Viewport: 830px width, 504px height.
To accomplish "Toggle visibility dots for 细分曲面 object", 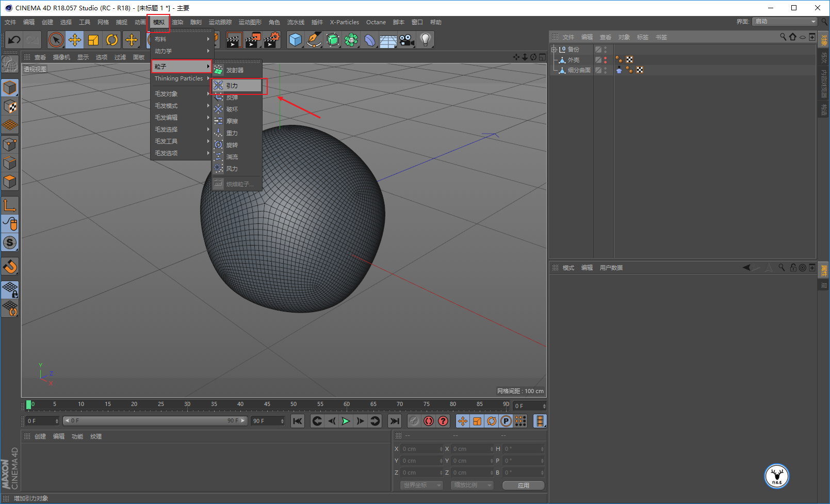I will (x=606, y=70).
